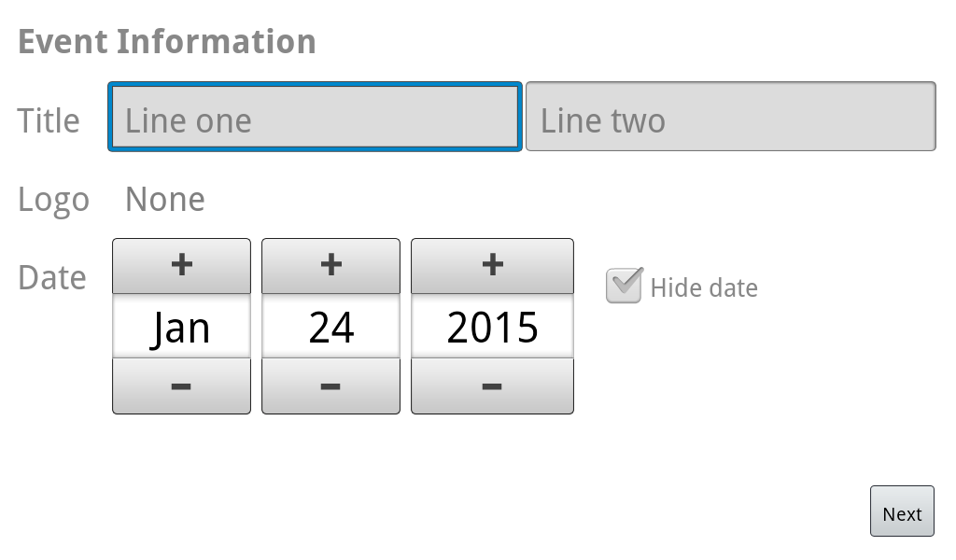The image size is (956, 560).
Task: Decrease the month with the minus button
Action: (181, 386)
